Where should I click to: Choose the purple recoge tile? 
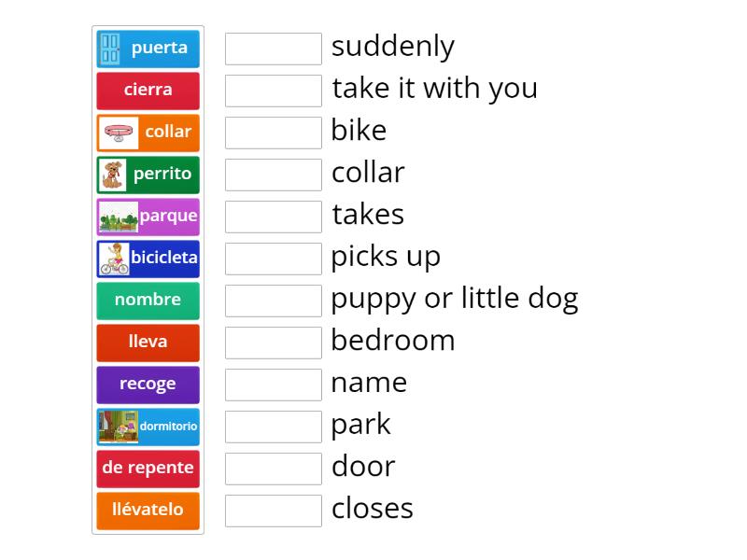pos(148,385)
